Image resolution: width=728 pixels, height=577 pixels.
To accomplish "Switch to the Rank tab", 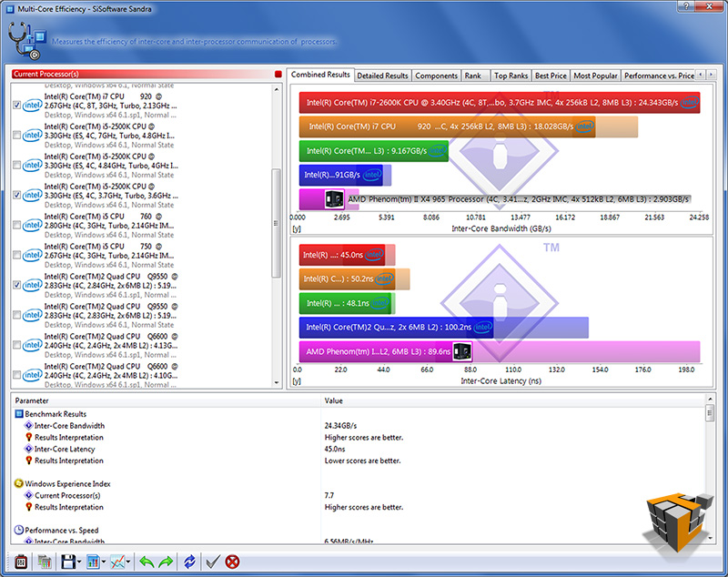I will [473, 76].
